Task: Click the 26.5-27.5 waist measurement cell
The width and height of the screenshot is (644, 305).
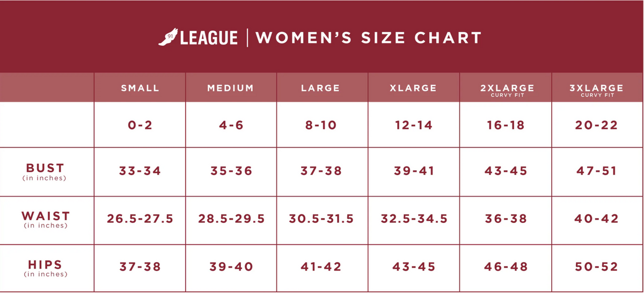Action: tap(140, 219)
